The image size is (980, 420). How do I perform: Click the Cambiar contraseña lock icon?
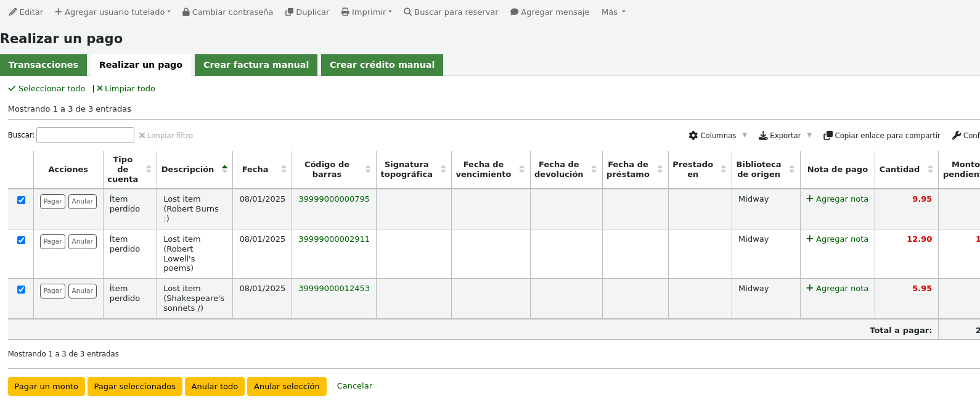[186, 12]
